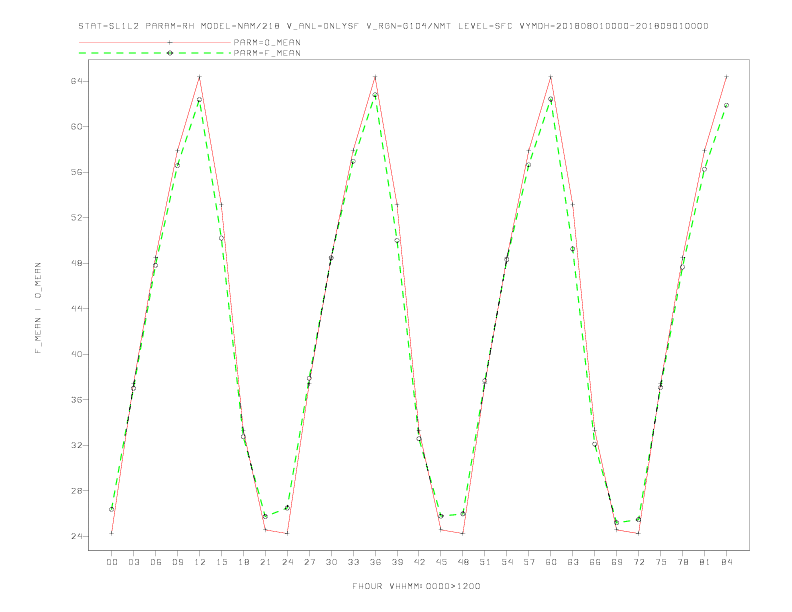Click x-axis forecast hour label 39

[397, 562]
